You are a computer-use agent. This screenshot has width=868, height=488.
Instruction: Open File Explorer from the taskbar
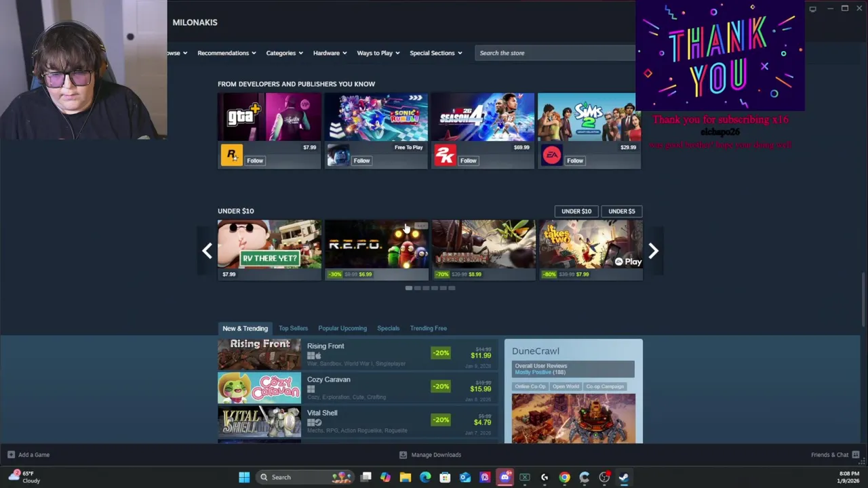pos(405,477)
